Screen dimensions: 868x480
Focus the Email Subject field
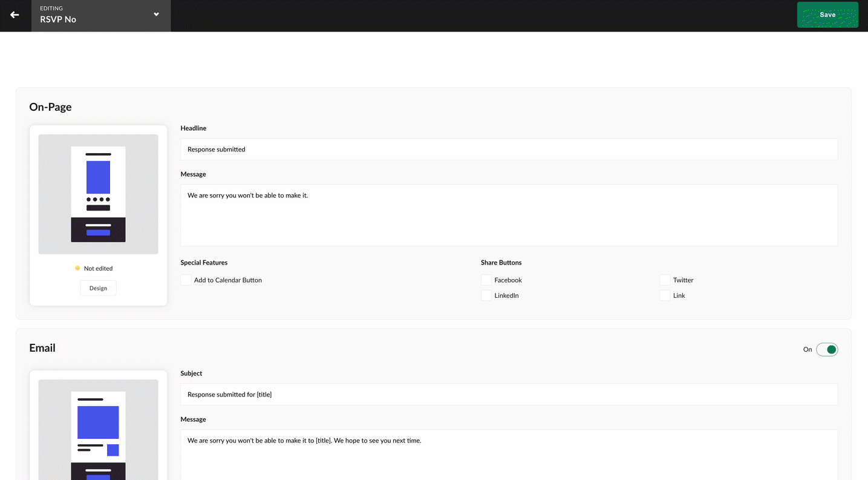509,394
